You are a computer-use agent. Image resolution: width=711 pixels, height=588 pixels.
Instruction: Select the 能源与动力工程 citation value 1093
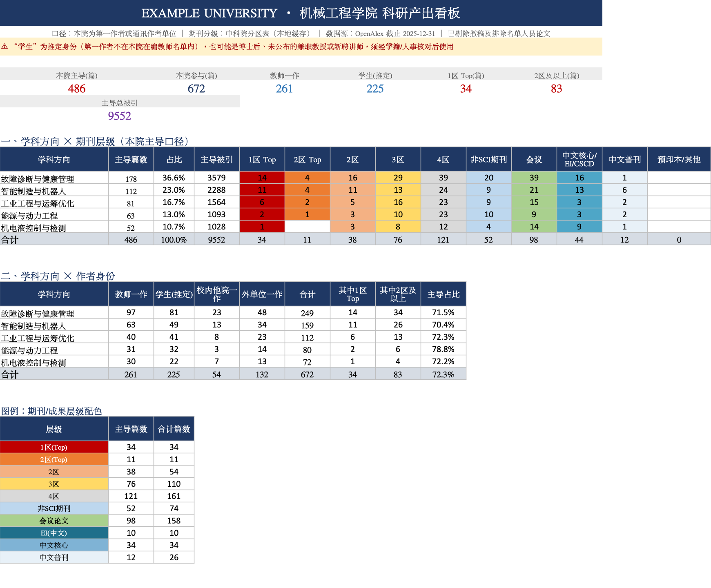coord(217,214)
